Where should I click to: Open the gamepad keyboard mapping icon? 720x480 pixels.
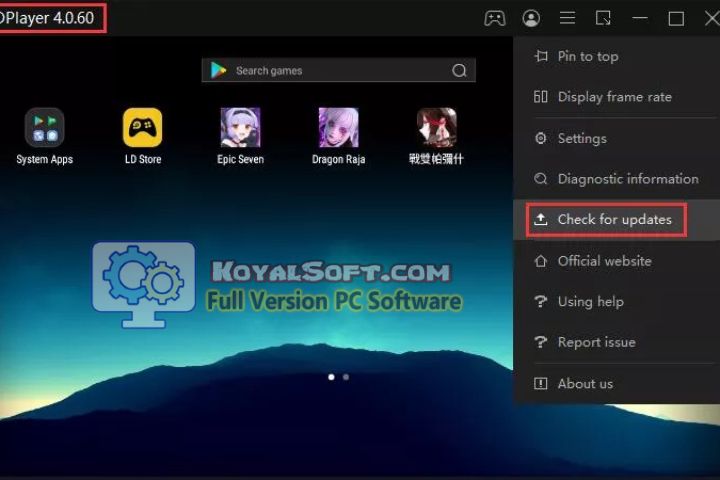pyautogui.click(x=495, y=18)
